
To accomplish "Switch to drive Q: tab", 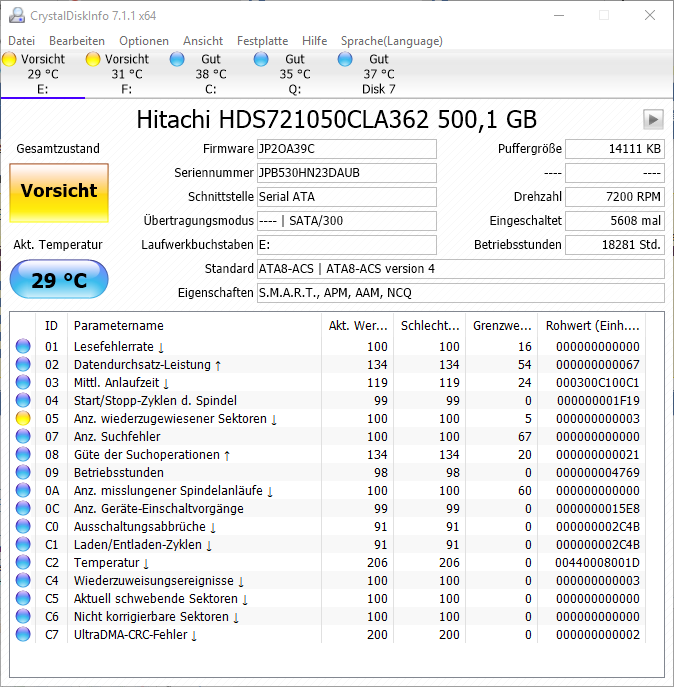I will tap(295, 74).
